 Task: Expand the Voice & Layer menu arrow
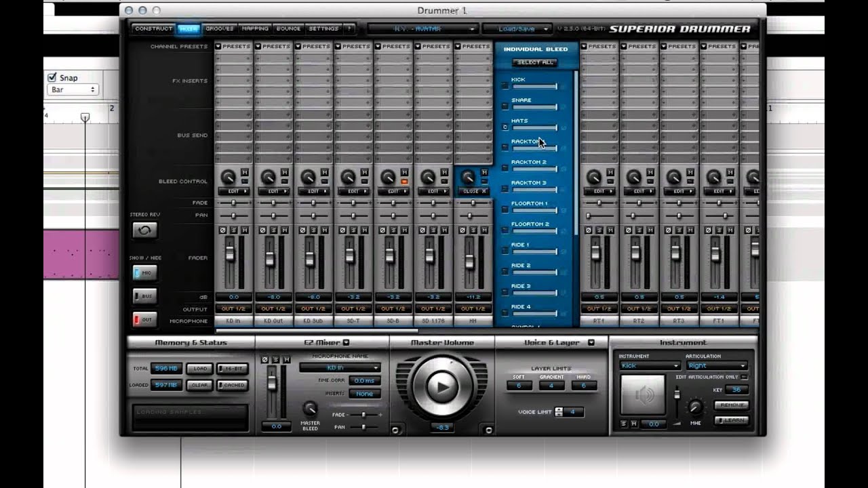click(x=591, y=343)
